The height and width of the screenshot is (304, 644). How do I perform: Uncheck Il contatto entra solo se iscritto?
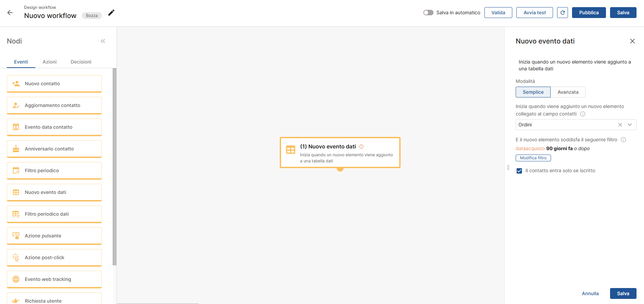click(x=519, y=171)
